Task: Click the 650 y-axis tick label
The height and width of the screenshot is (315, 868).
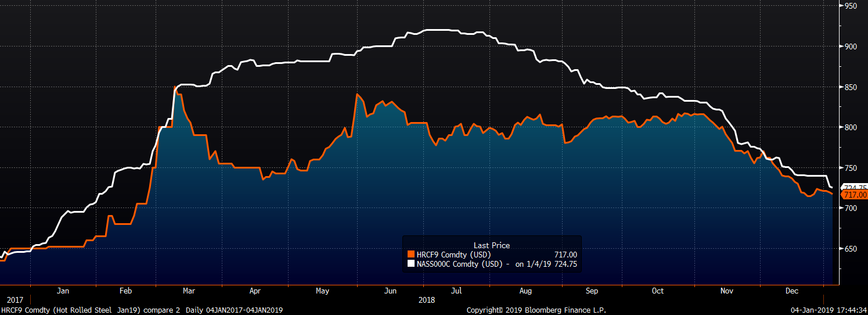Action: click(x=852, y=249)
